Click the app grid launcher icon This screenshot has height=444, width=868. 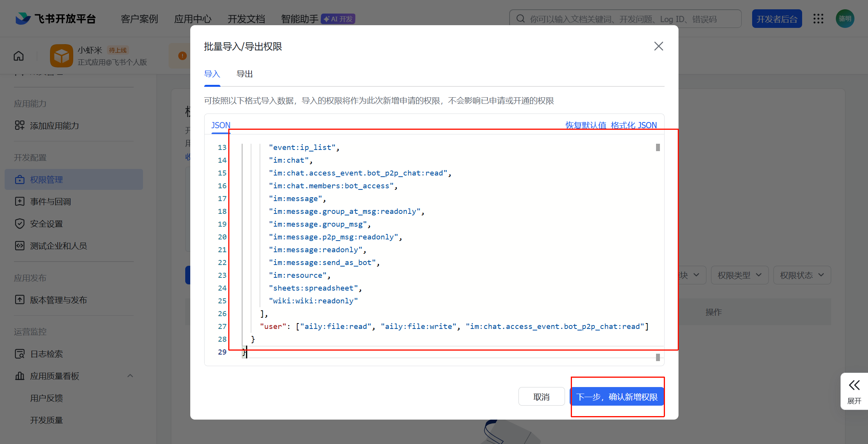(x=818, y=19)
